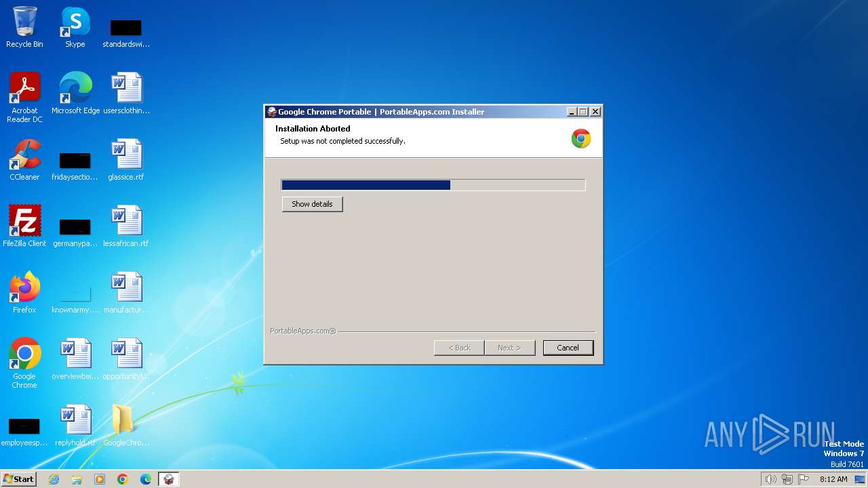Close the installer window

point(595,112)
